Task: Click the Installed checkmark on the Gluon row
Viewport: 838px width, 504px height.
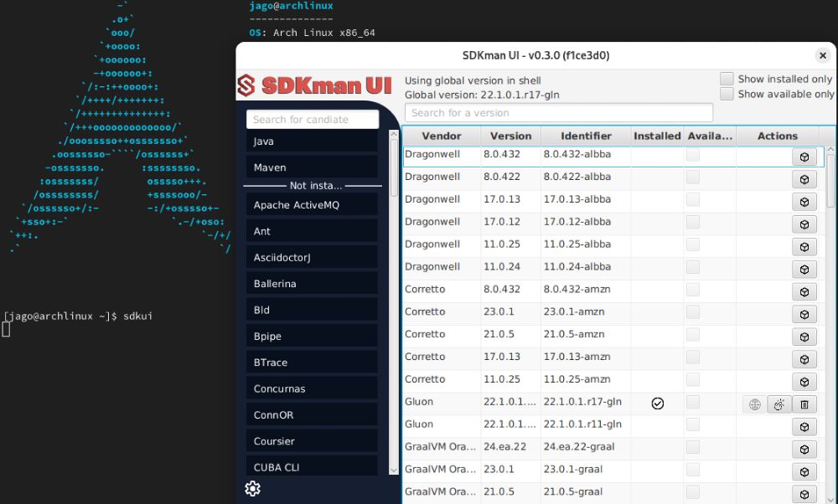Action: click(657, 403)
